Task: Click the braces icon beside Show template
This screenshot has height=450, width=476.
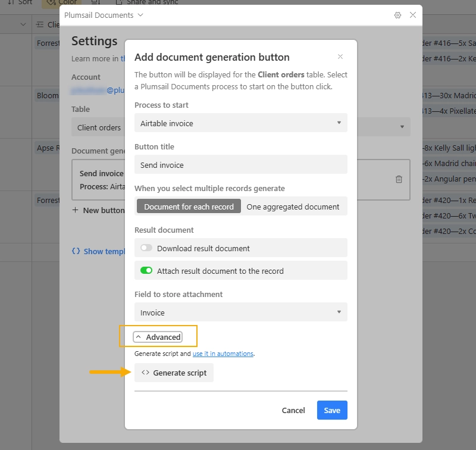Action: click(76, 251)
